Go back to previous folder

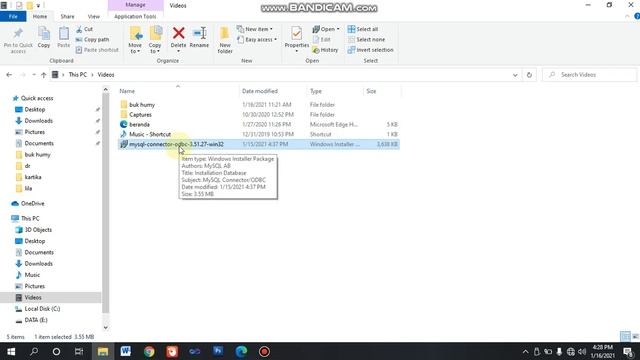(x=9, y=75)
